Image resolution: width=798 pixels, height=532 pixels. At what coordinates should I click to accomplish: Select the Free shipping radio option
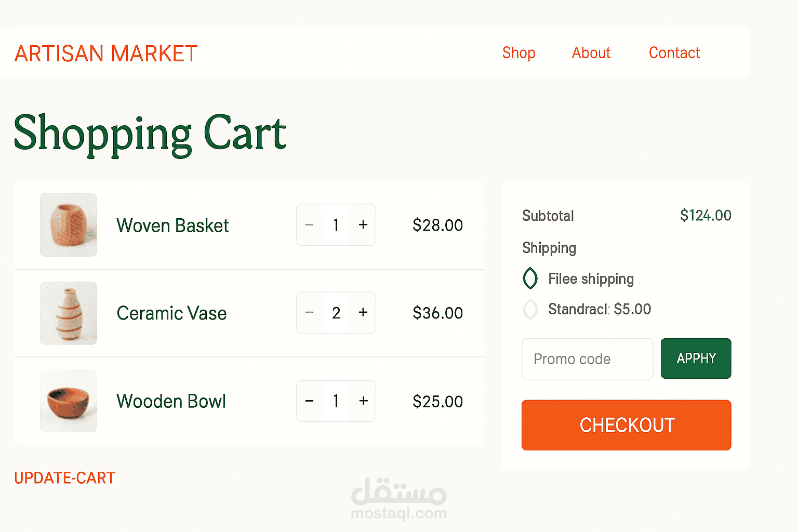tap(530, 278)
